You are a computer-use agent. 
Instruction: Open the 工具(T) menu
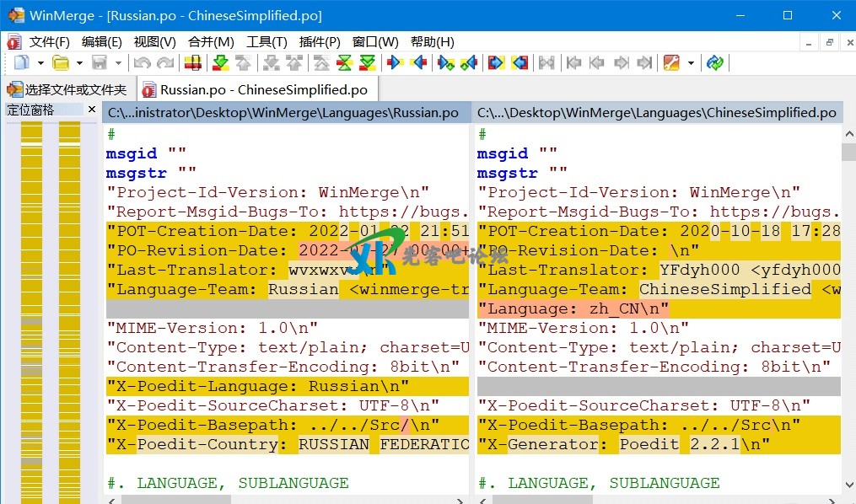coord(266,42)
